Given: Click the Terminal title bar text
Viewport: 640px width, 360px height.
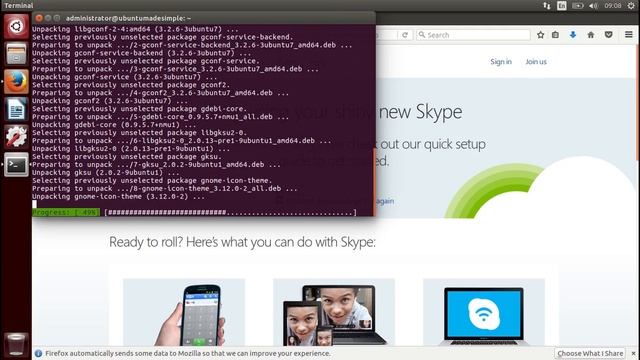Looking at the screenshot, I should [x=128, y=18].
